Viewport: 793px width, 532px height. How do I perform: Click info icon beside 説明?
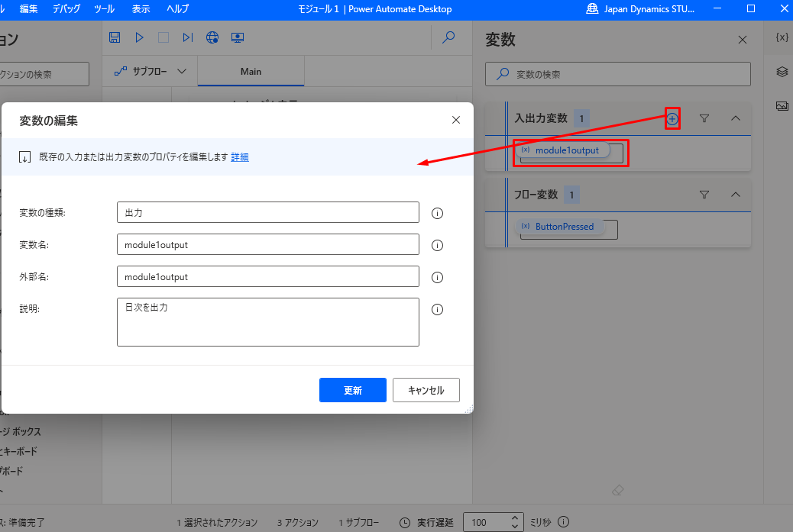coord(438,309)
